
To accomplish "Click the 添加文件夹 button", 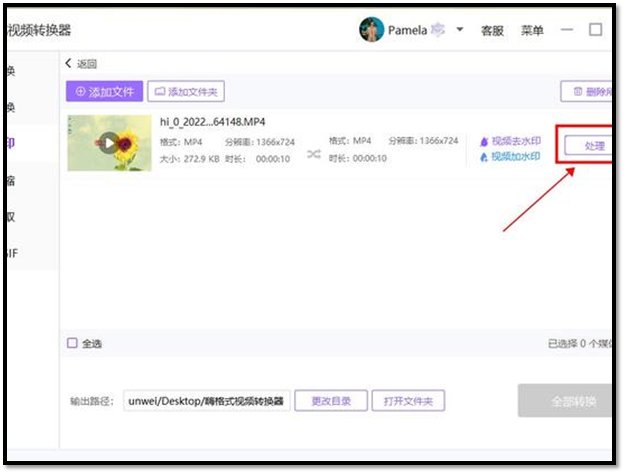I will coord(186,91).
